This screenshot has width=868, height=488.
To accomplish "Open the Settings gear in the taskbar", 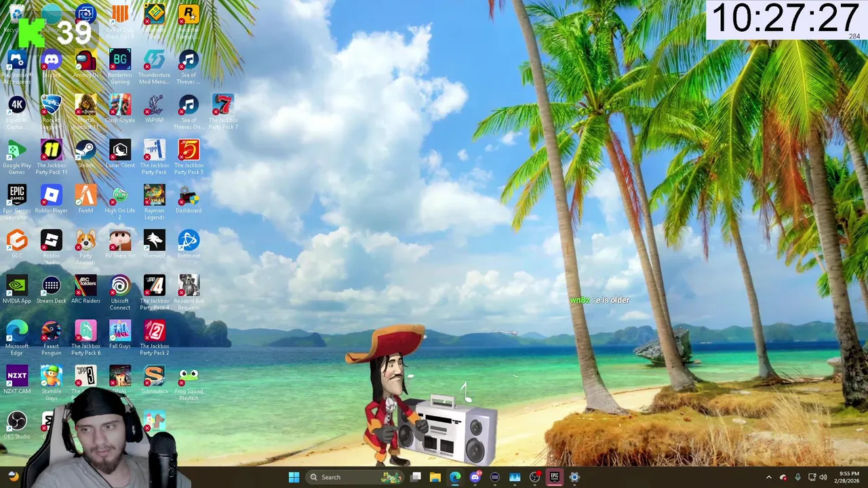I will tap(574, 477).
